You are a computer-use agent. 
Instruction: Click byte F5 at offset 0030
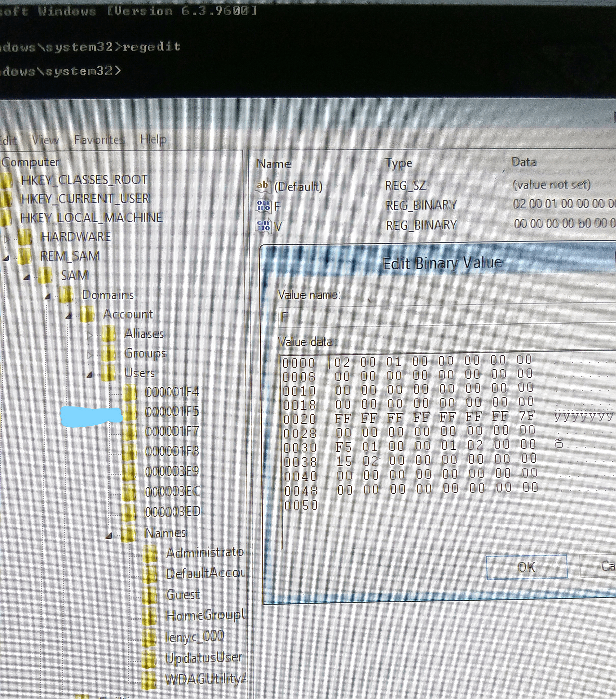point(344,447)
